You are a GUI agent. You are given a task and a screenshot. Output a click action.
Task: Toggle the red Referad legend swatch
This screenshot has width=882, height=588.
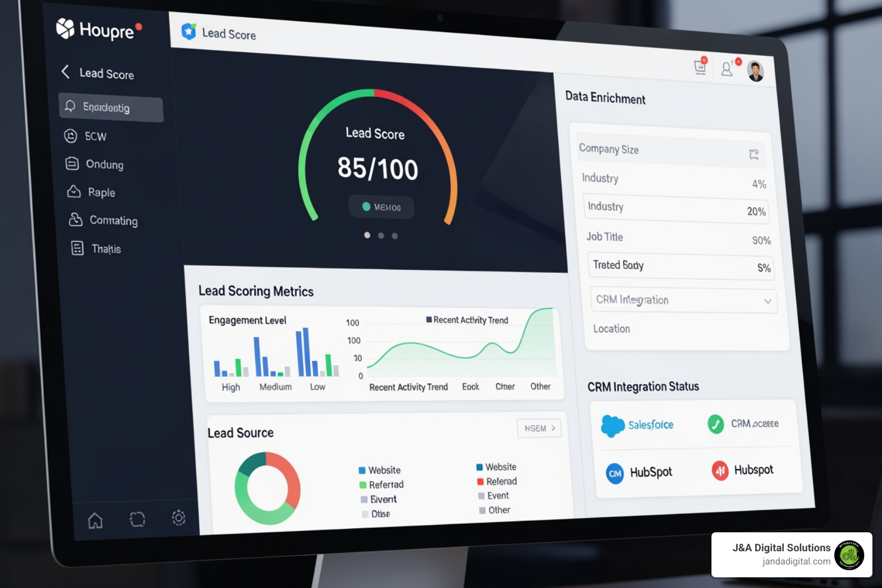481,482
